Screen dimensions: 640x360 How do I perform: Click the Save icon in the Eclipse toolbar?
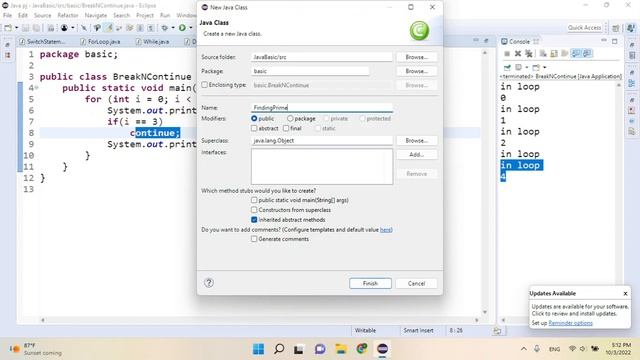[25, 28]
